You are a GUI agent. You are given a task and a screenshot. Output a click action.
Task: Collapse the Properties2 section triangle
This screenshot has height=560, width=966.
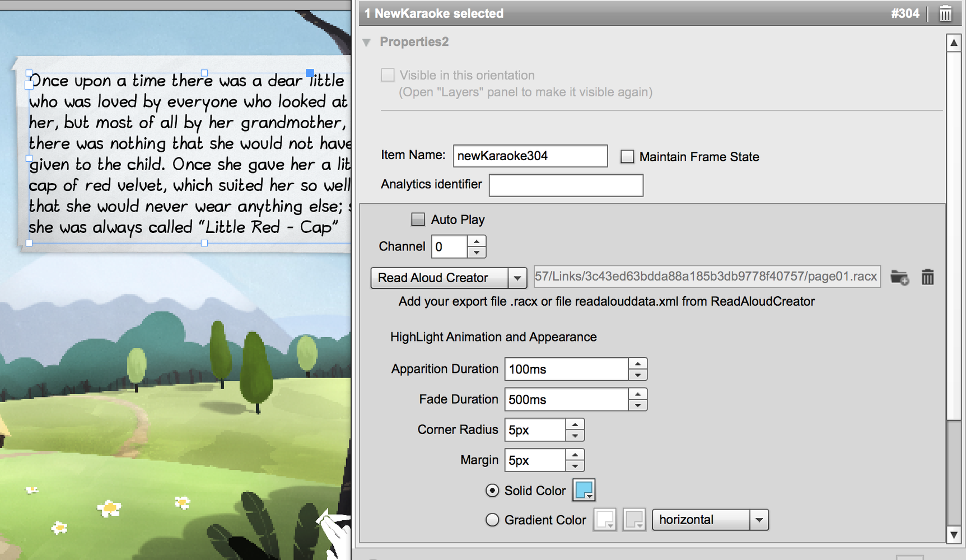[x=367, y=42]
